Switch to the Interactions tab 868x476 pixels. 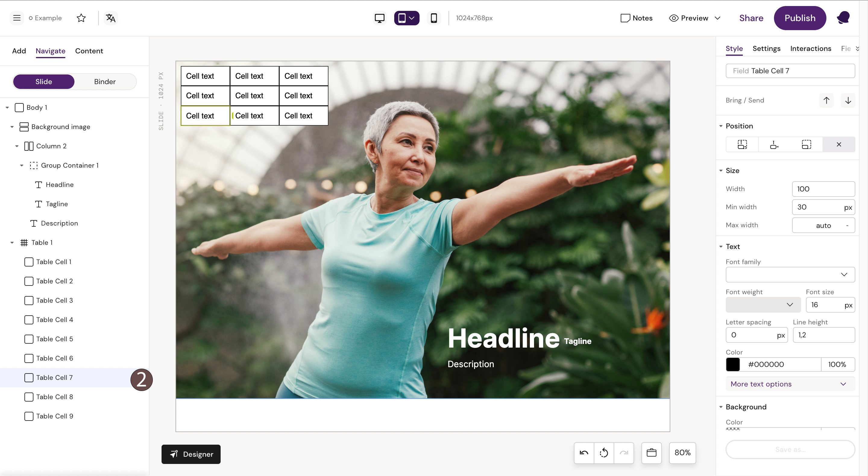point(810,49)
